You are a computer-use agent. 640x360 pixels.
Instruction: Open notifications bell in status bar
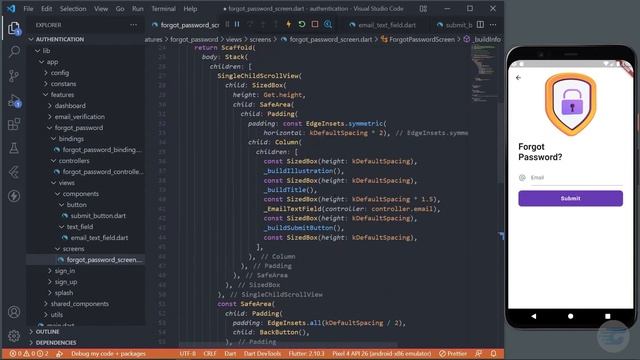coord(493,353)
